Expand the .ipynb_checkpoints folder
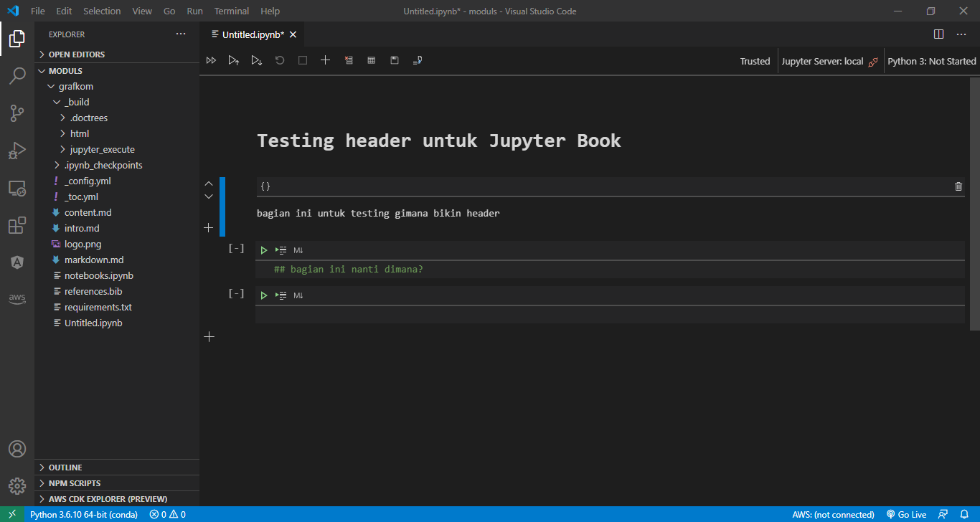This screenshot has width=980, height=522. pyautogui.click(x=117, y=166)
